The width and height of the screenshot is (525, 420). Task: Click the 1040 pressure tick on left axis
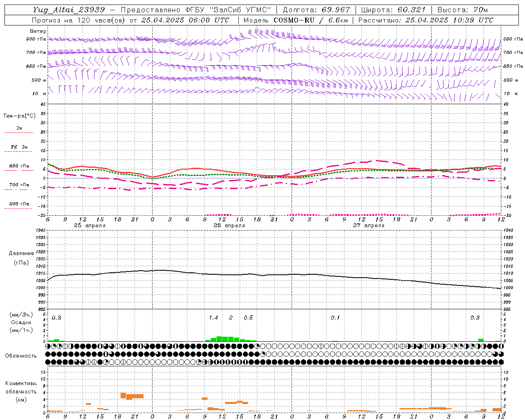(40, 231)
